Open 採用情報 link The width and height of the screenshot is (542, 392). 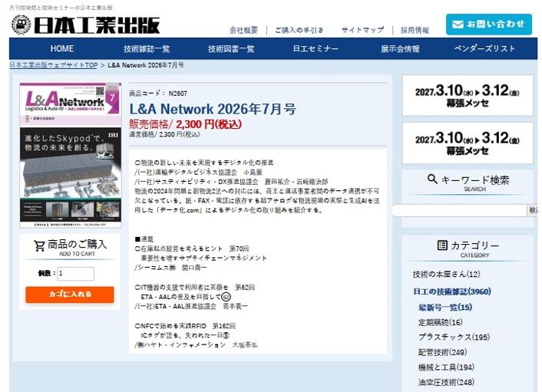[415, 30]
